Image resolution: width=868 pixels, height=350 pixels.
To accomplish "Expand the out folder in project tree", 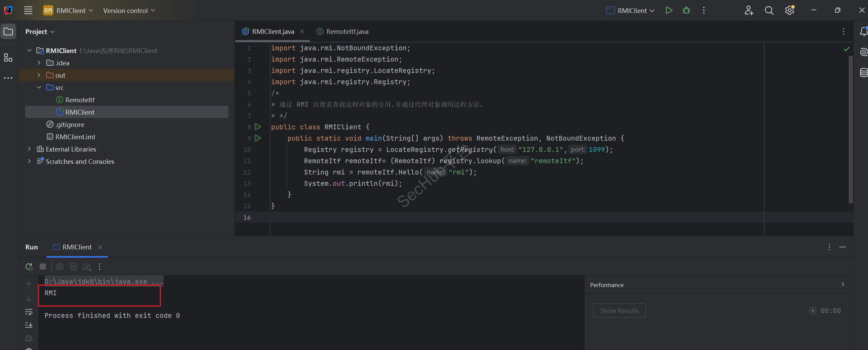I will pyautogui.click(x=39, y=75).
